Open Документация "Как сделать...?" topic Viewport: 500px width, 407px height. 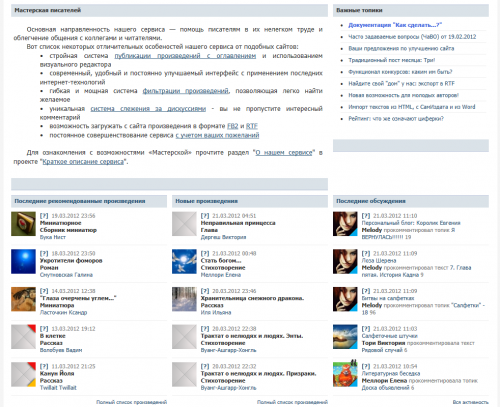click(x=395, y=25)
